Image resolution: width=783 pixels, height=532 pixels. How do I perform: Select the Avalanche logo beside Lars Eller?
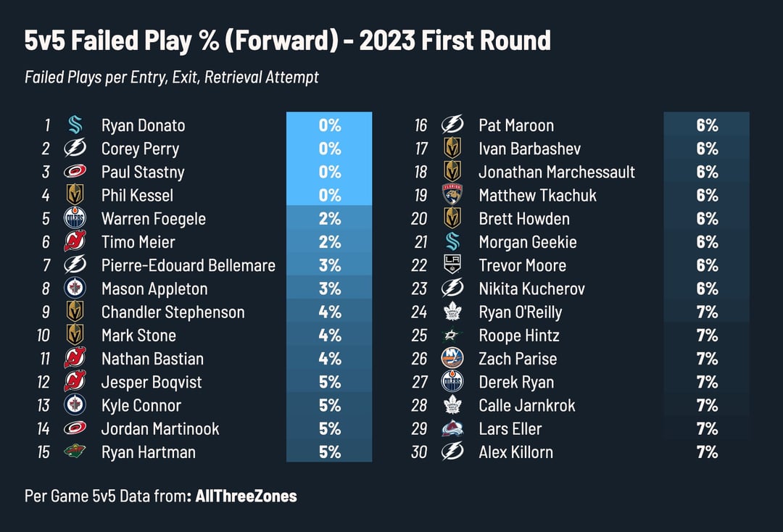click(x=452, y=428)
